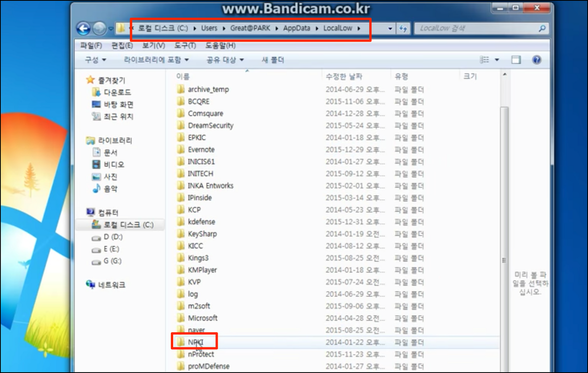Select the Evernote folder icon
This screenshot has height=373, width=588.
tap(181, 149)
